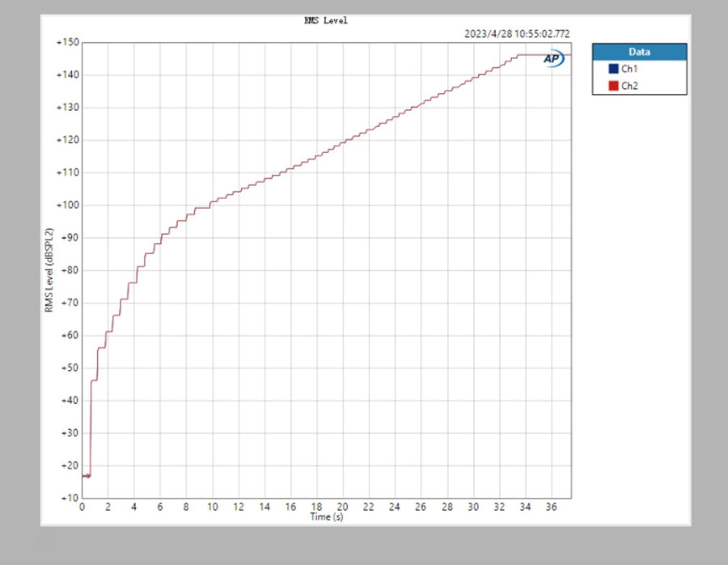Click the +150 tick on the Y axis
The height and width of the screenshot is (565, 728).
tap(67, 42)
